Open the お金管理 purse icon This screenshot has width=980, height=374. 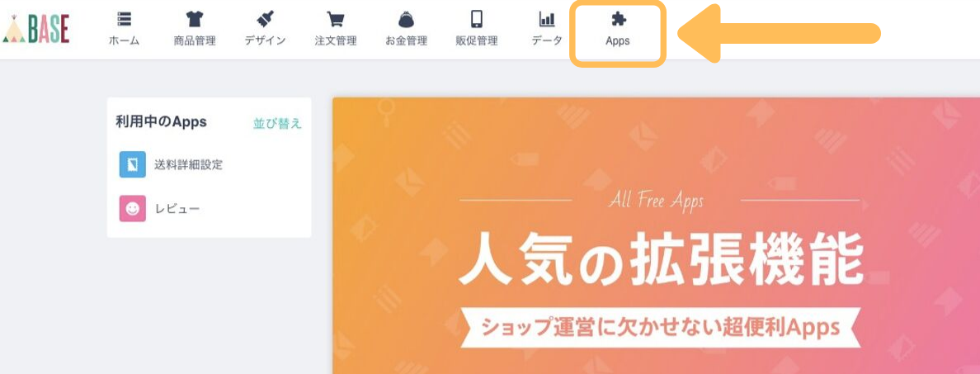[x=406, y=19]
